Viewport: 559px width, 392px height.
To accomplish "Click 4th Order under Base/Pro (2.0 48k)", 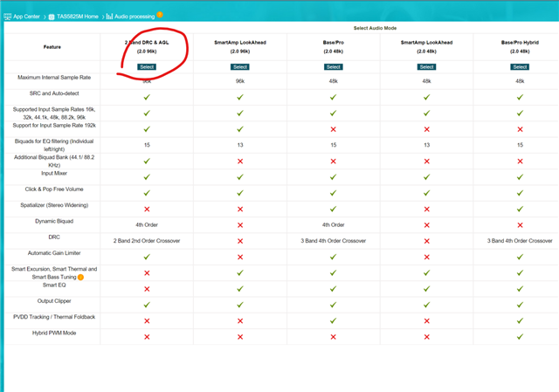I will point(334,225).
